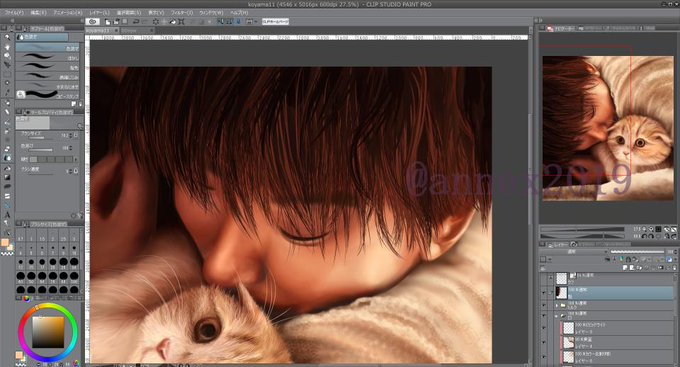The height and width of the screenshot is (367, 680).
Task: Open dropdown arrow beside the command bar grid icon
Action: point(256,21)
